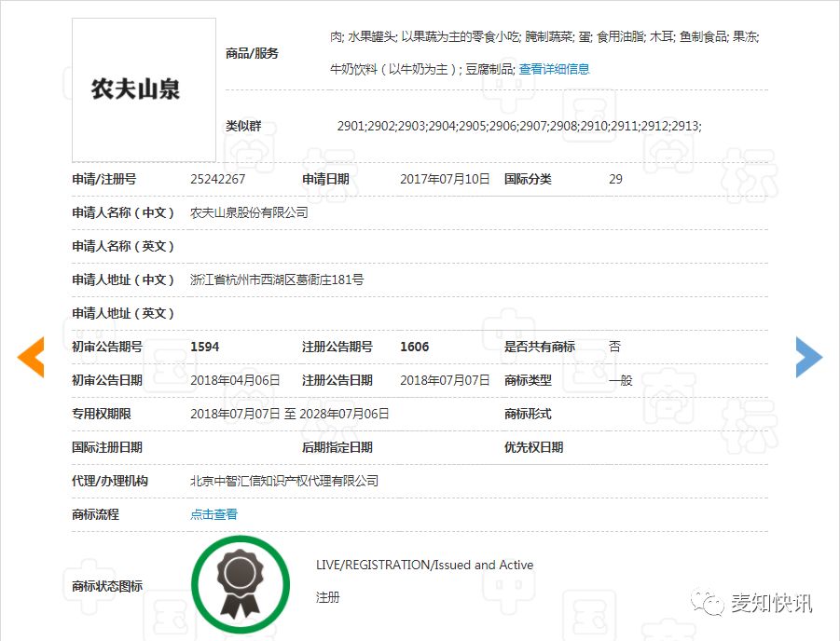This screenshot has width=840, height=641.
Task: Click the WeChat logo beside 麦知快讯
Action: (711, 604)
